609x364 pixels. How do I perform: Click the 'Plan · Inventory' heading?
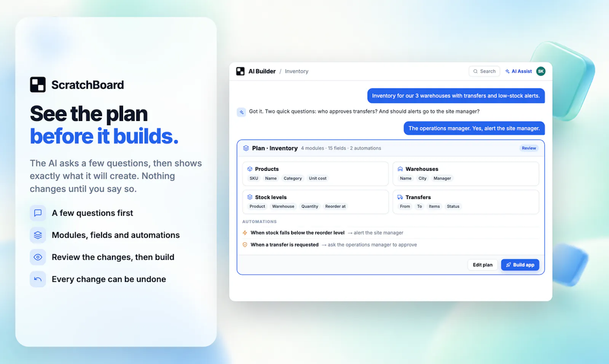click(x=275, y=148)
